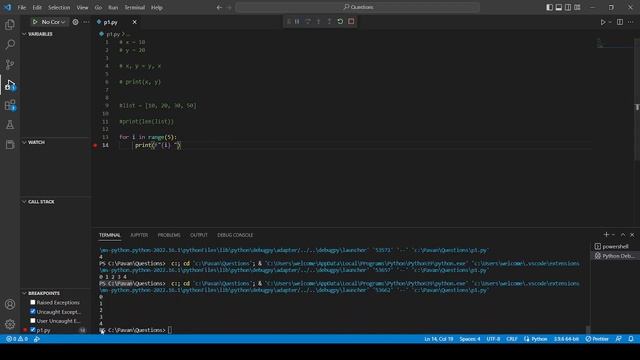The width and height of the screenshot is (640, 360).
Task: Open the run button dropdown arrow in editor
Action: (610, 22)
